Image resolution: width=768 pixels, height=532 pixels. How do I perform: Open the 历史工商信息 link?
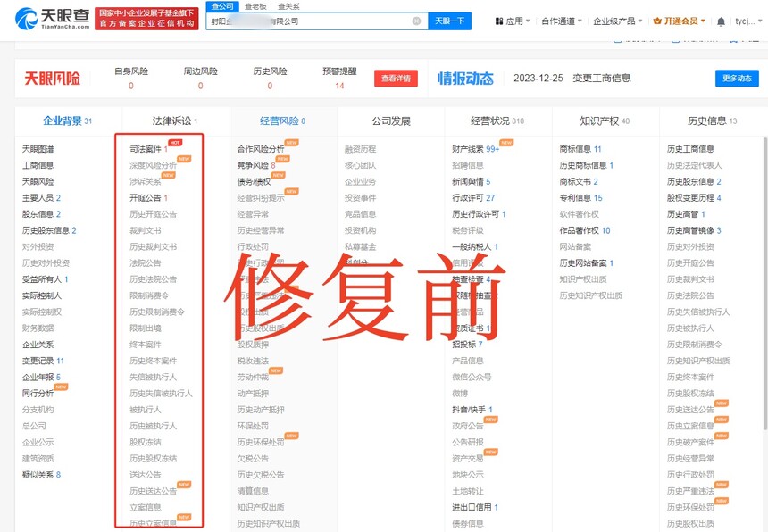pos(690,149)
